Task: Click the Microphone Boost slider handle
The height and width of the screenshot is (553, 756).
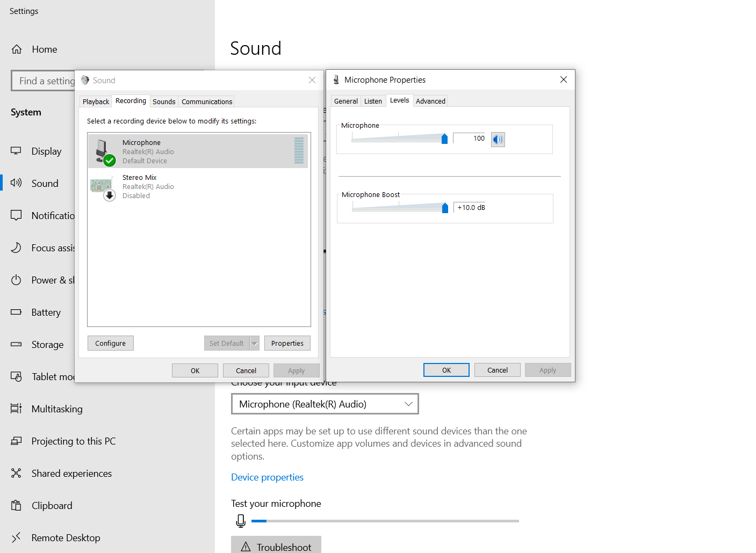Action: point(445,208)
